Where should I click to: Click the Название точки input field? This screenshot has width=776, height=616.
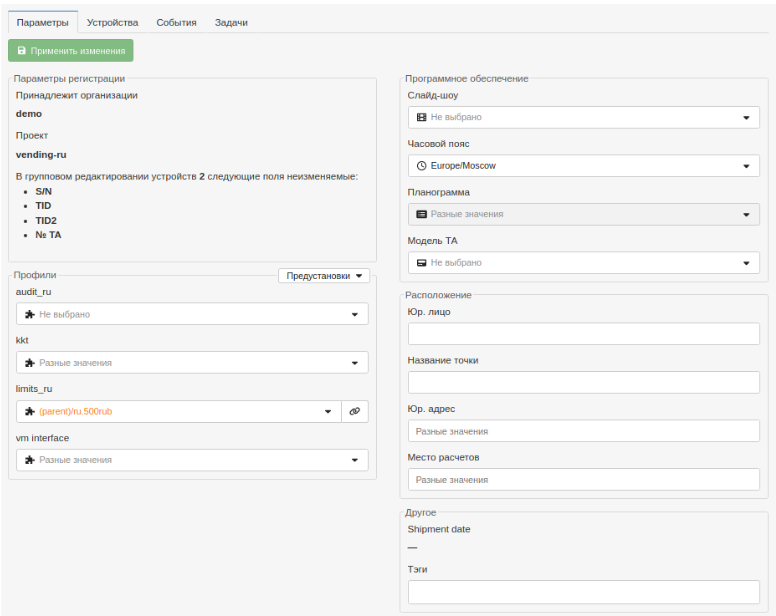click(583, 382)
